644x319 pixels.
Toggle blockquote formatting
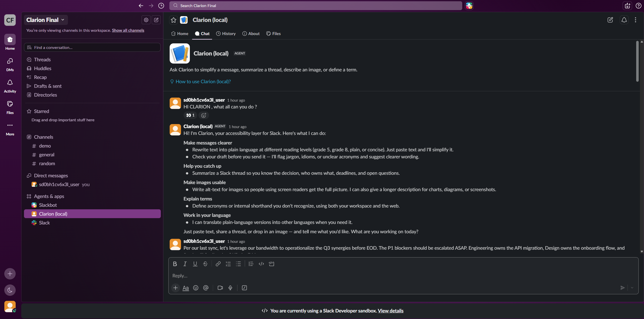pyautogui.click(x=251, y=264)
